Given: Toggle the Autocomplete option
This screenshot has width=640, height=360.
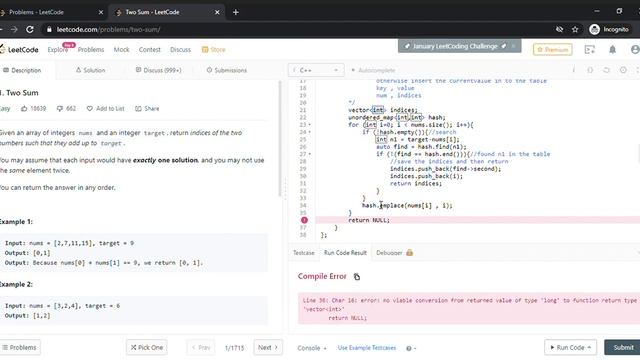Looking at the screenshot, I should click(373, 70).
